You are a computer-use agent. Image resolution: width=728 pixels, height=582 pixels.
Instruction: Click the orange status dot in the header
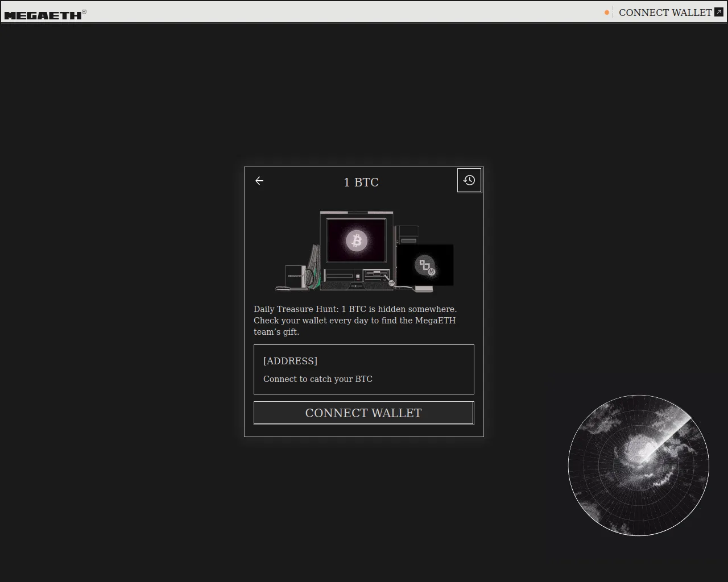[607, 13]
